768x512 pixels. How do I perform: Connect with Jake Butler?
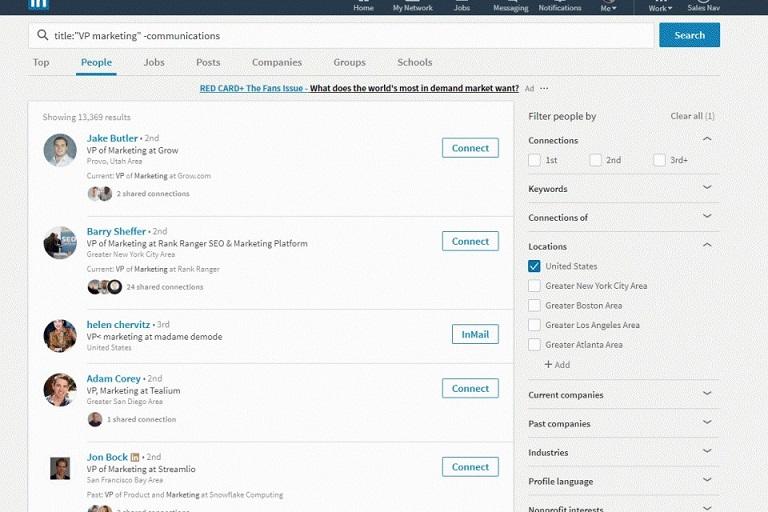click(x=470, y=148)
